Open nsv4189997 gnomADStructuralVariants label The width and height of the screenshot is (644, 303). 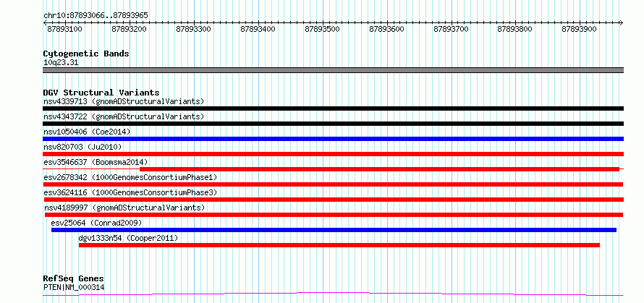point(124,208)
